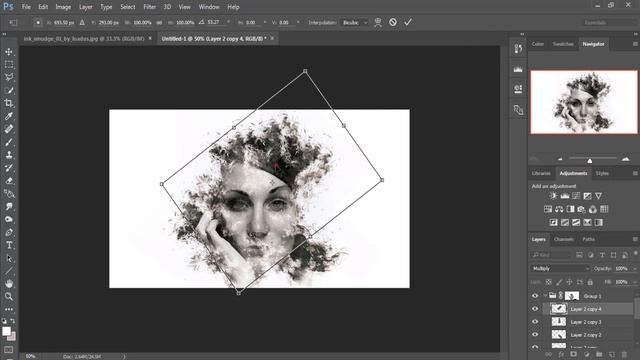This screenshot has width=640, height=360.
Task: Select the Path Selection tool
Action: point(9,258)
